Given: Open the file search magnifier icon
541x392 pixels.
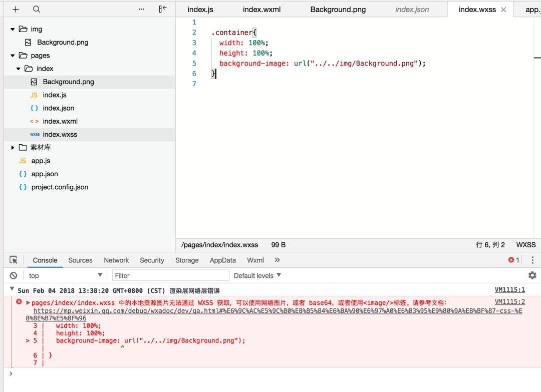Looking at the screenshot, I should pos(37,10).
